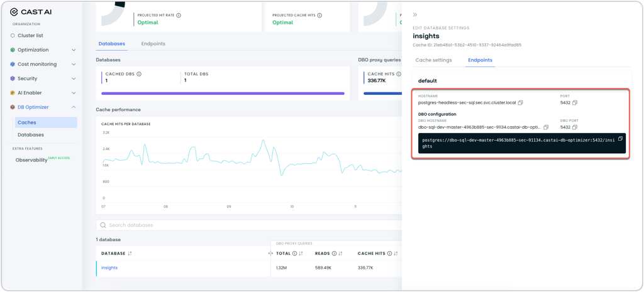644x292 pixels.
Task: Copy the DBO port value
Action: point(575,127)
